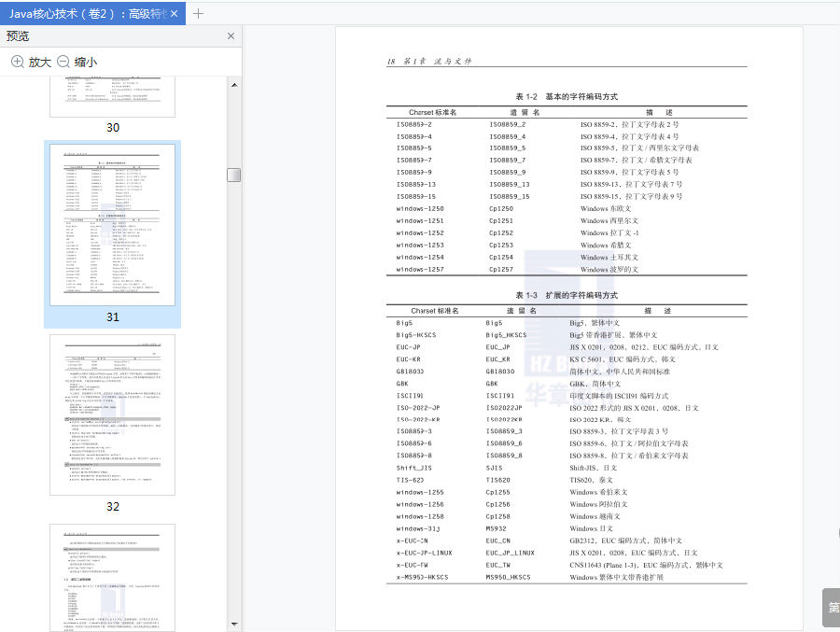The image size is (840, 632).
Task: Click the page header '第1章 流与文件'
Action: [438, 62]
